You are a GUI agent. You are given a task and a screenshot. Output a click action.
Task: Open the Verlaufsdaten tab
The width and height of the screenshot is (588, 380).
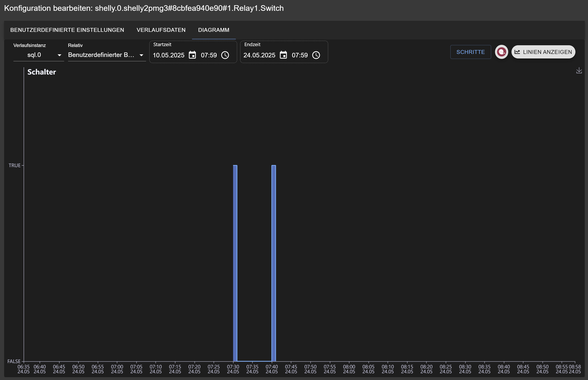161,30
